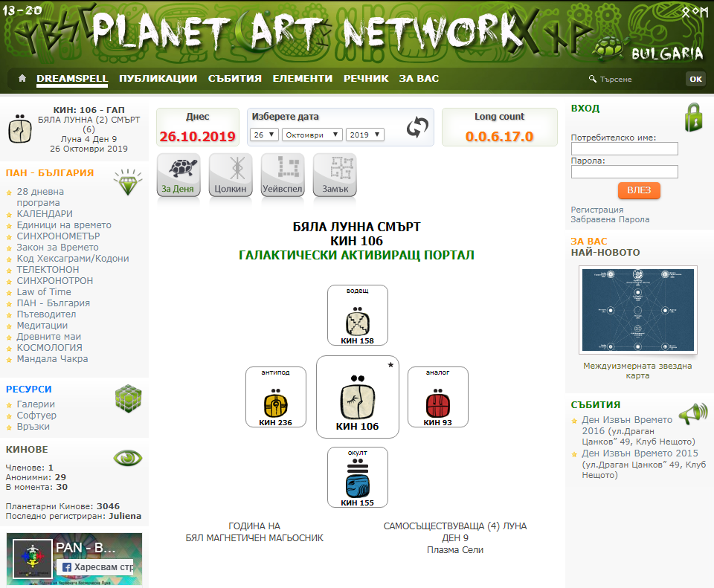Click the search OK button

pos(695,79)
